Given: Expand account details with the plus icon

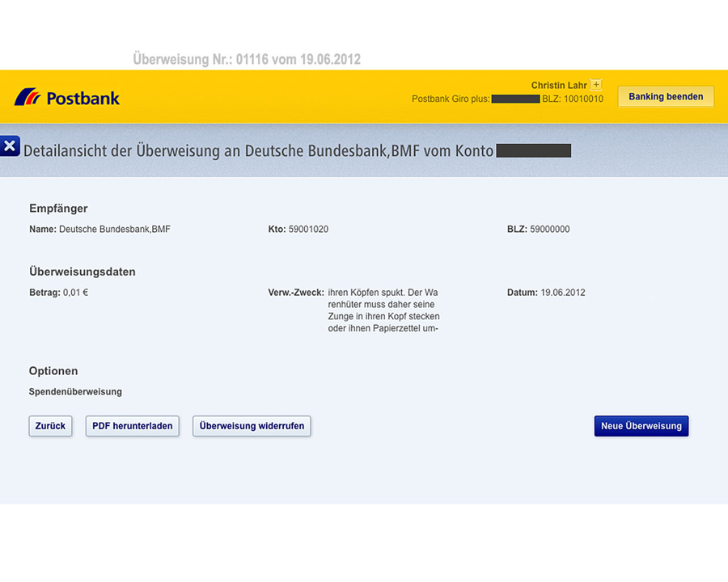Looking at the screenshot, I should (596, 84).
